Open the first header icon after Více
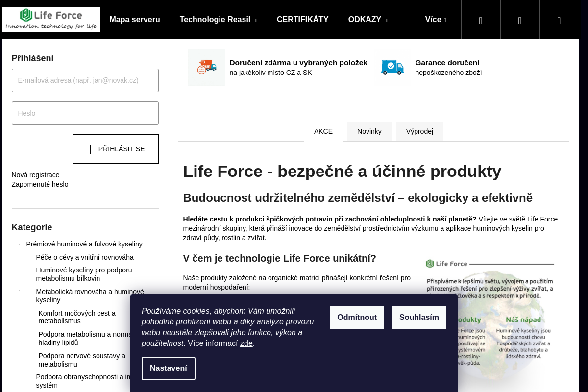Image resolution: width=588 pixels, height=392 pixels. pos(481,20)
